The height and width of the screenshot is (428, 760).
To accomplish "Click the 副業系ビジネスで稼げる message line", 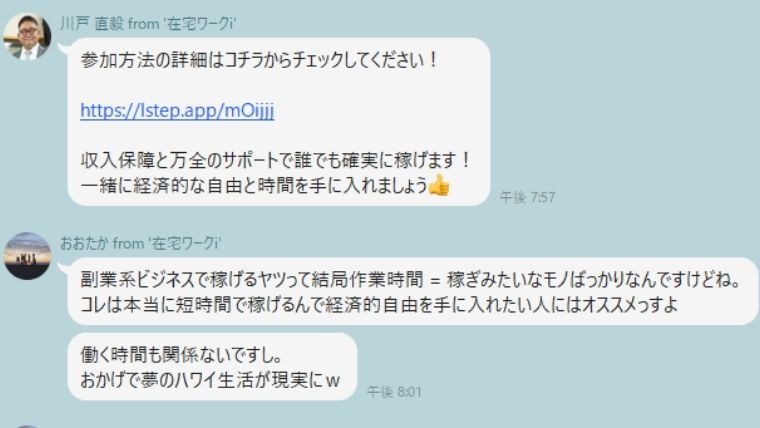I will 411,280.
